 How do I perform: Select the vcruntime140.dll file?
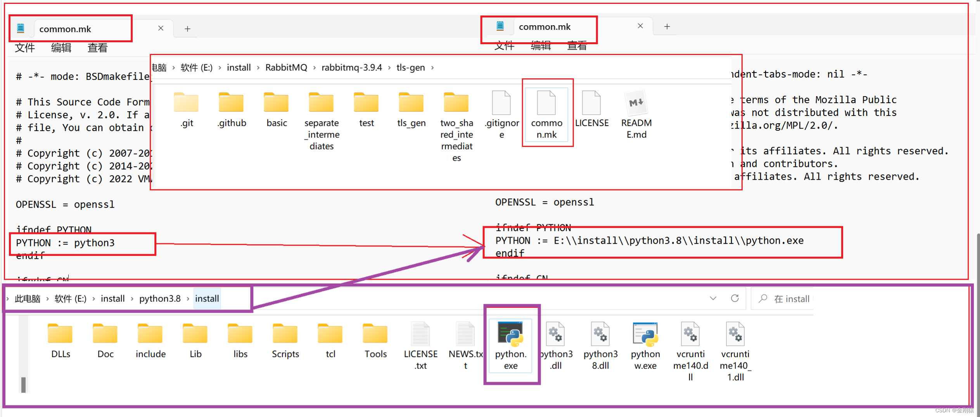(690, 352)
